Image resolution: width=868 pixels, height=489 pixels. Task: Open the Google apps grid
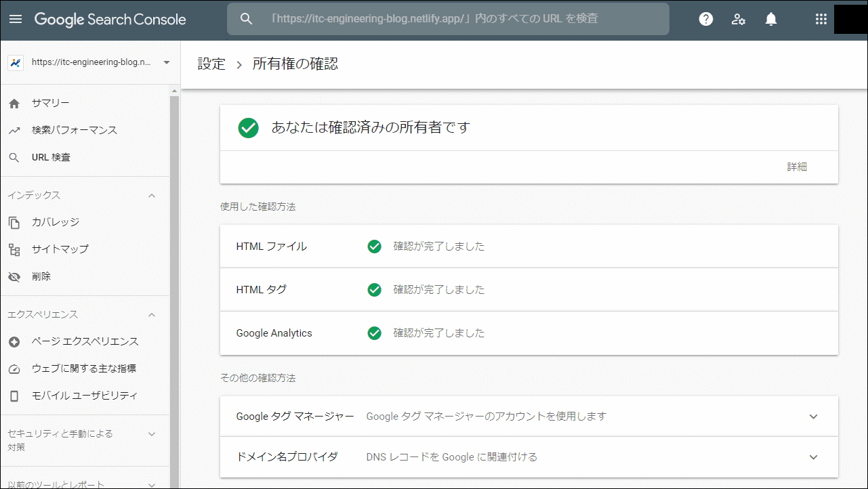(821, 19)
